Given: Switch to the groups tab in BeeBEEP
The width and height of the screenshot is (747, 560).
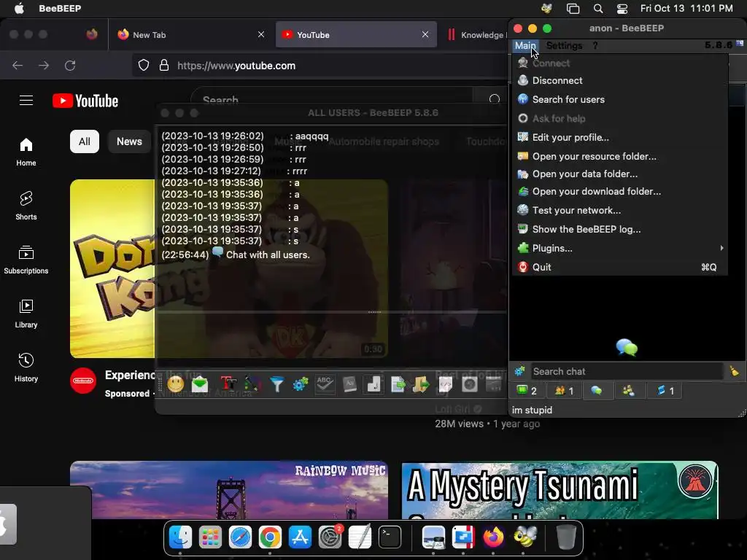Looking at the screenshot, I should [629, 391].
